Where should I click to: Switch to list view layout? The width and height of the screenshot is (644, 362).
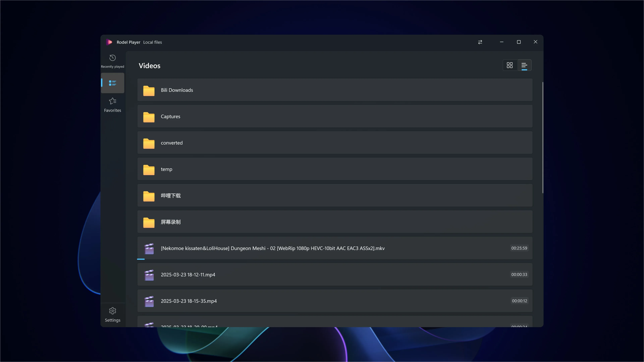tap(524, 65)
